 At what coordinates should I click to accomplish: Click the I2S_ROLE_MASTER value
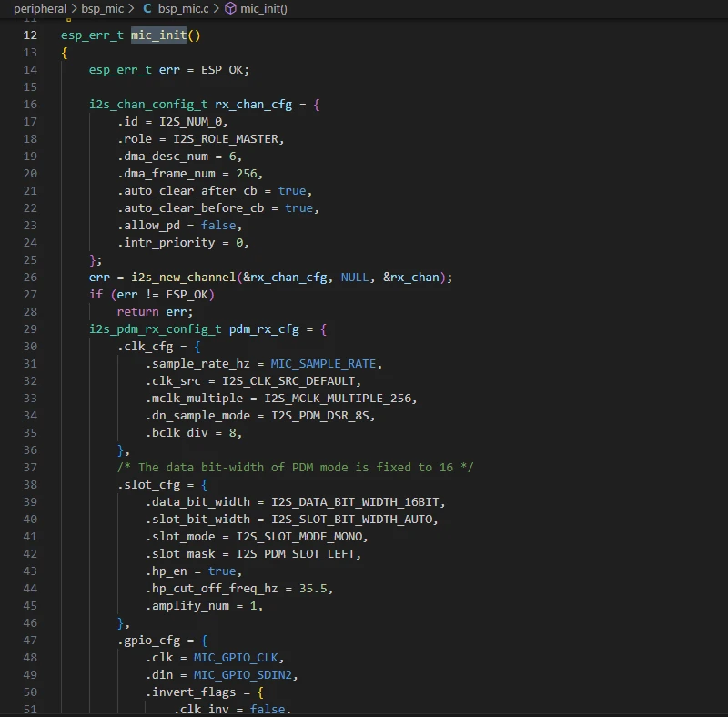[x=221, y=139]
